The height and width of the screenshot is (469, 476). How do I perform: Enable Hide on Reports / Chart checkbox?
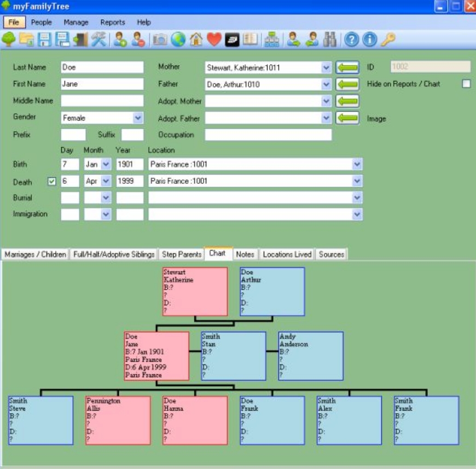tap(466, 84)
